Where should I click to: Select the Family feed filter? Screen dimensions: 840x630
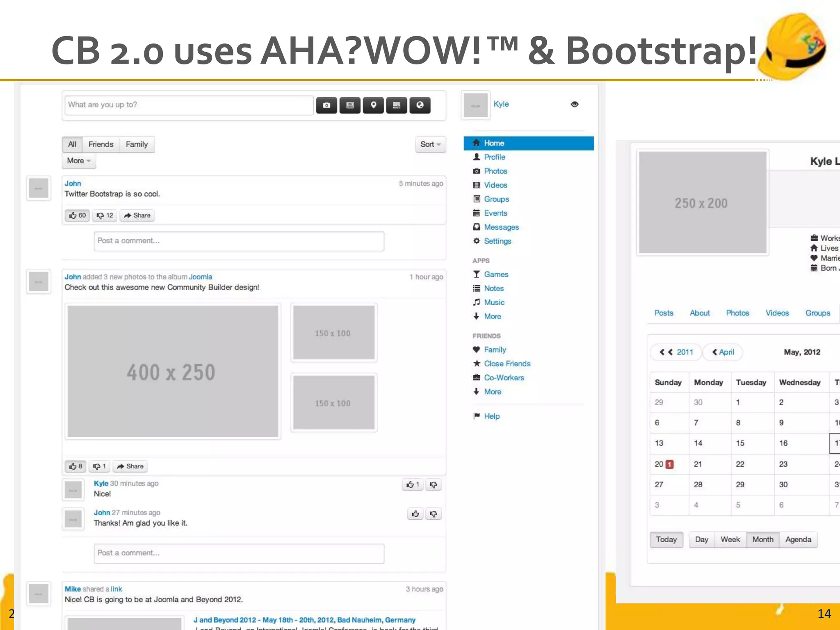click(137, 144)
